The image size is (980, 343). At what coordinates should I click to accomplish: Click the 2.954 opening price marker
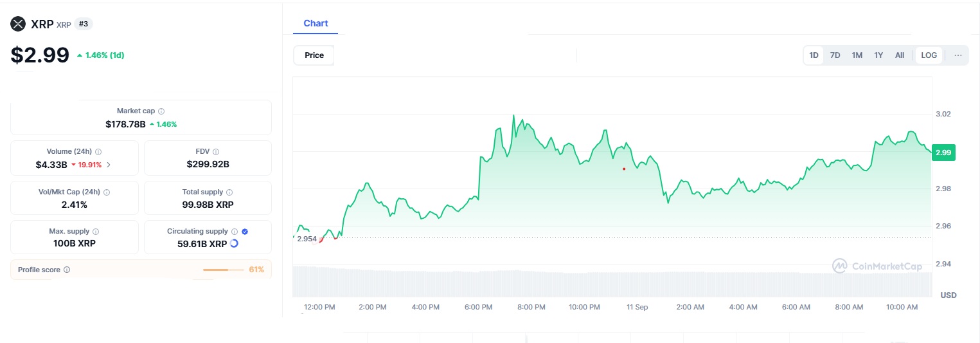(307, 239)
